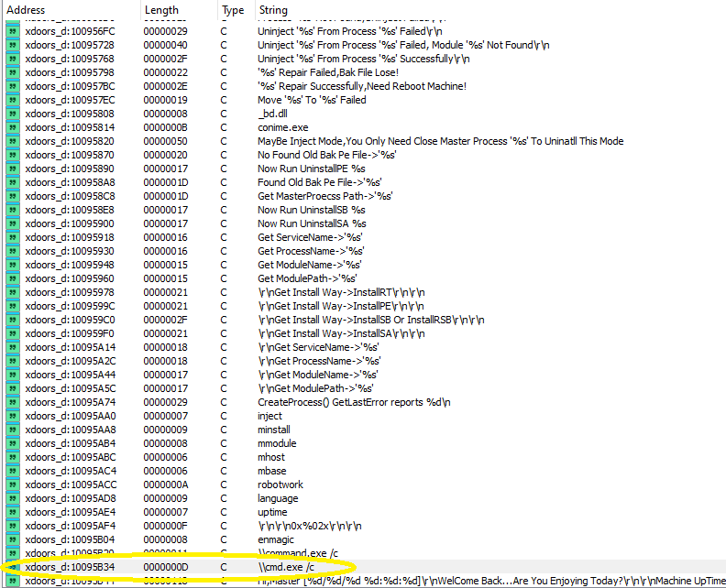
Task: Click the 'Move '%s' To '%s' Failed' string
Action: pos(312,100)
